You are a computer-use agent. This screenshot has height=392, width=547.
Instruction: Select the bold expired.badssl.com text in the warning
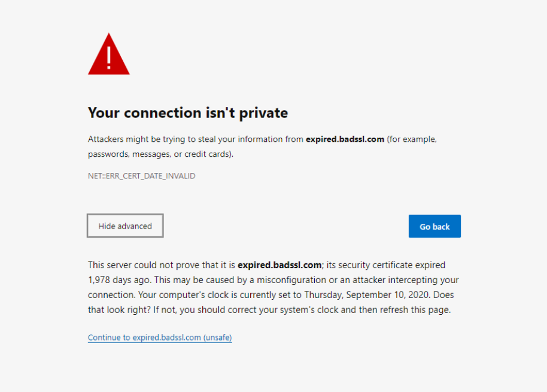point(345,139)
